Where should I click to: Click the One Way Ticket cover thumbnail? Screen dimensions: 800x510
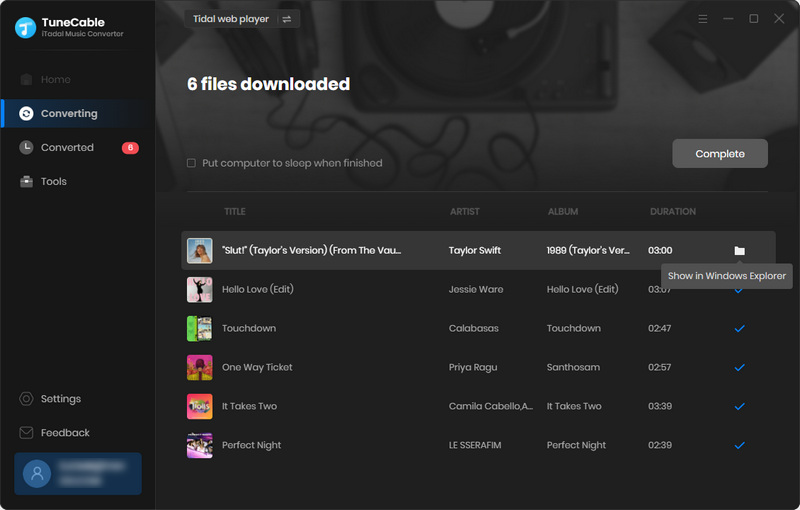[x=199, y=367]
